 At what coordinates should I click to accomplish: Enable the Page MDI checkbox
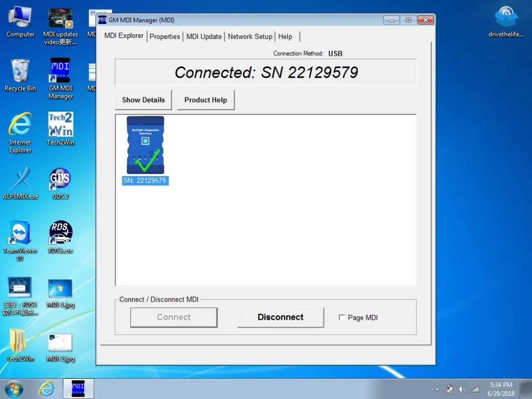coord(342,318)
